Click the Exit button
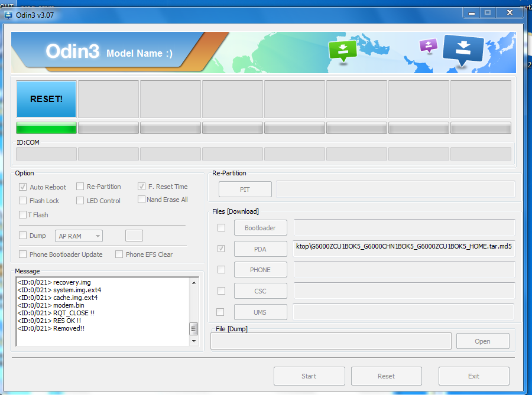Screen dimensions: 532x395 [x=473, y=376]
